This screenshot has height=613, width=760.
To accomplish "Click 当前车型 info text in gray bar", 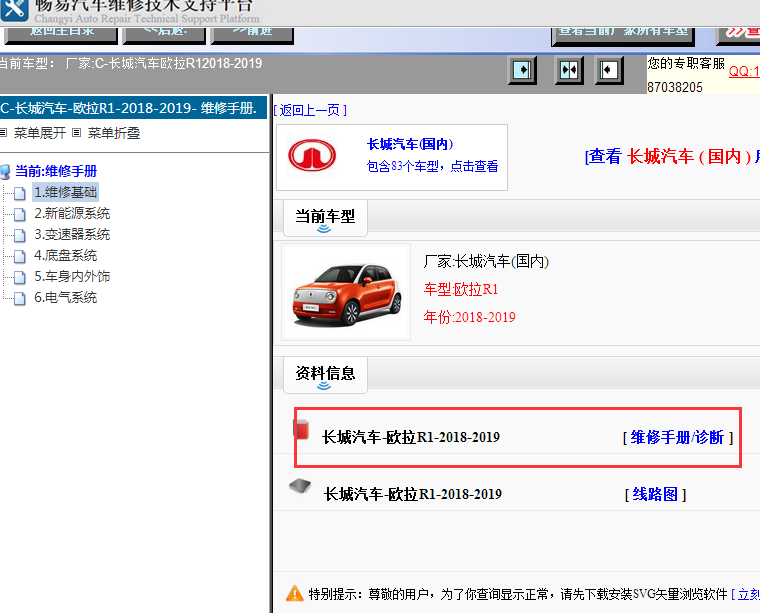I will tap(131, 63).
